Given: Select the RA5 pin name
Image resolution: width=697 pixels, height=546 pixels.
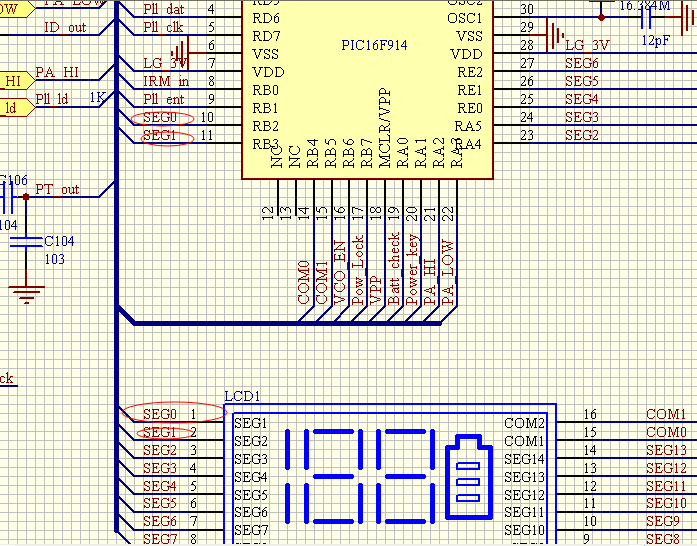Looking at the screenshot, I should coord(469,126).
